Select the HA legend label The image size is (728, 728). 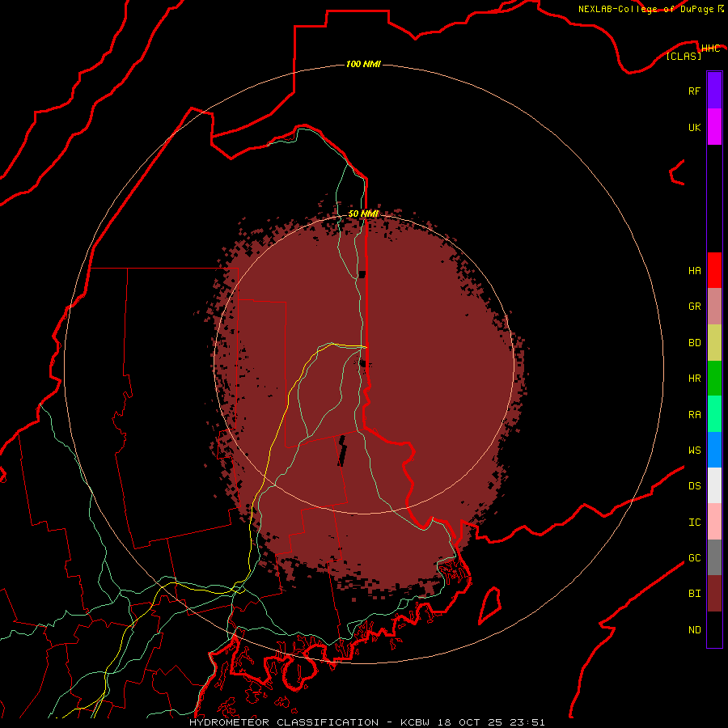tap(694, 271)
